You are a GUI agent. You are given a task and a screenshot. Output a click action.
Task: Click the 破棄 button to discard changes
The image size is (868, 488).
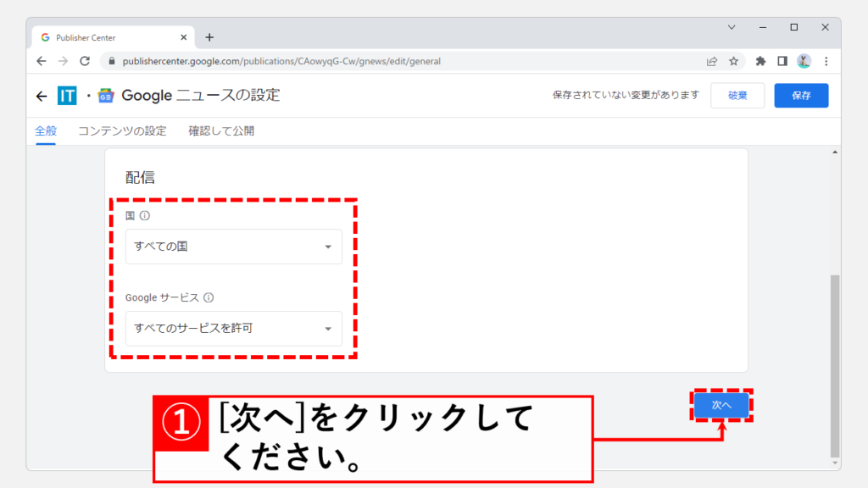pos(737,96)
